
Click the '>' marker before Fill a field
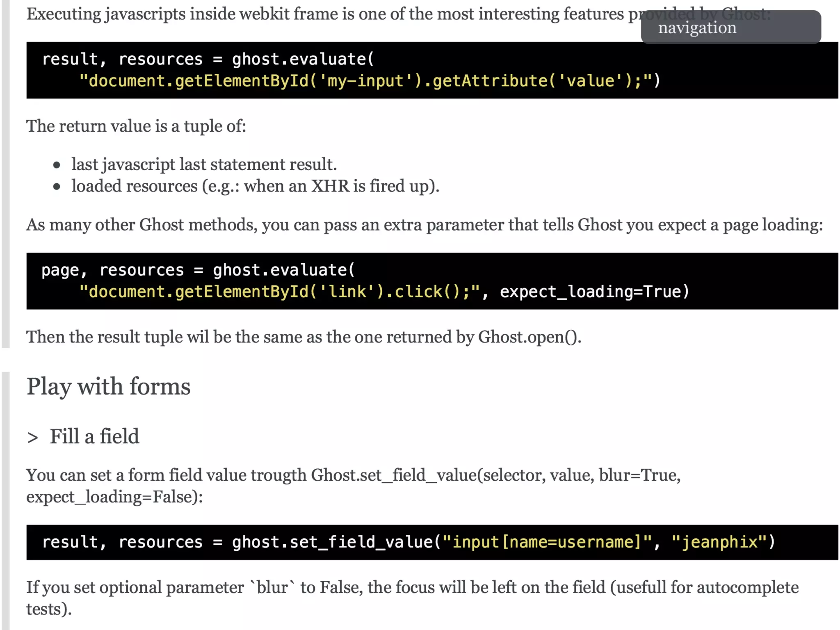pos(32,437)
